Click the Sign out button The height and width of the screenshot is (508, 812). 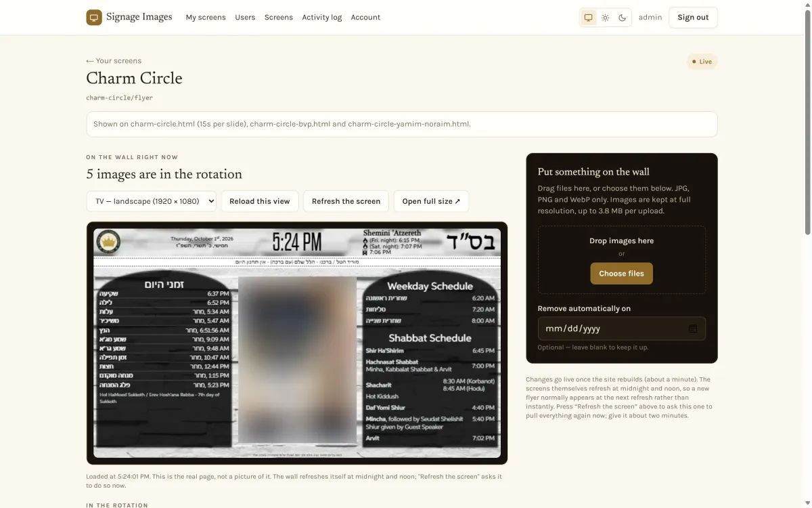(x=693, y=18)
